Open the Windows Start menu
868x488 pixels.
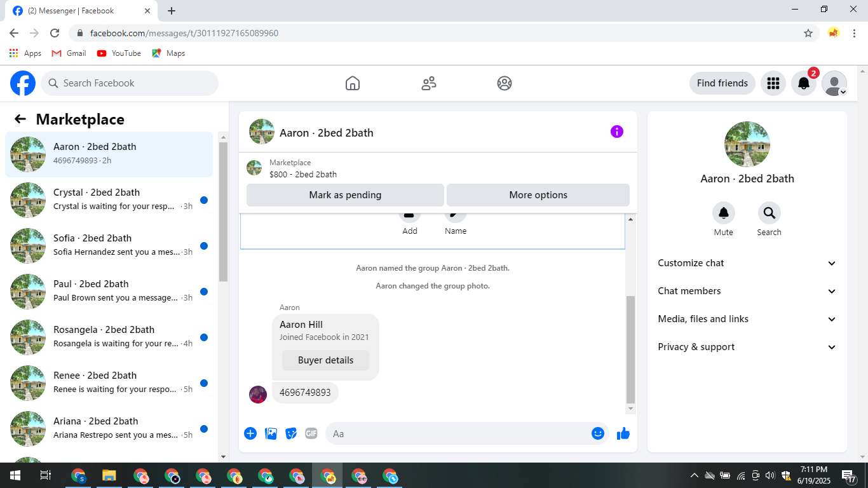[x=15, y=475]
